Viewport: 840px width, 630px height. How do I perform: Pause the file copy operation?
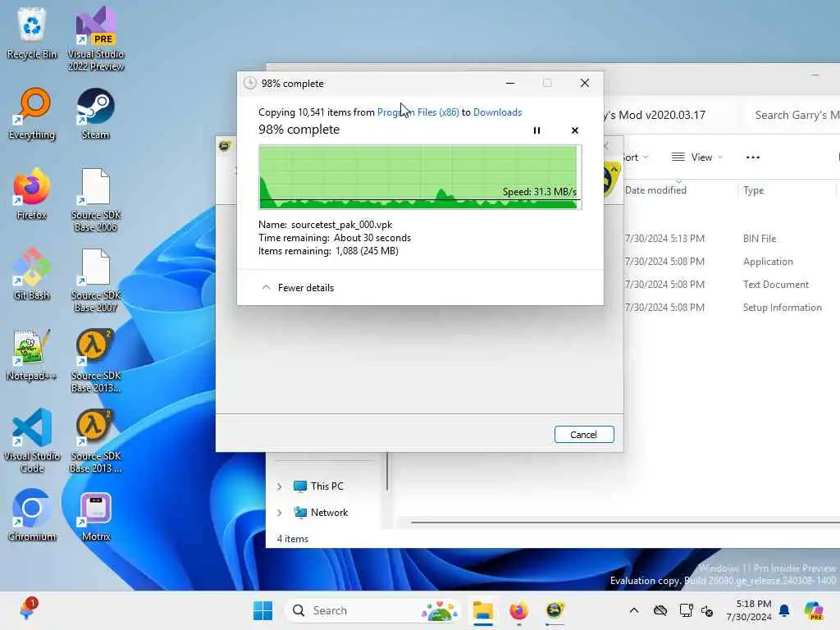tap(536, 130)
